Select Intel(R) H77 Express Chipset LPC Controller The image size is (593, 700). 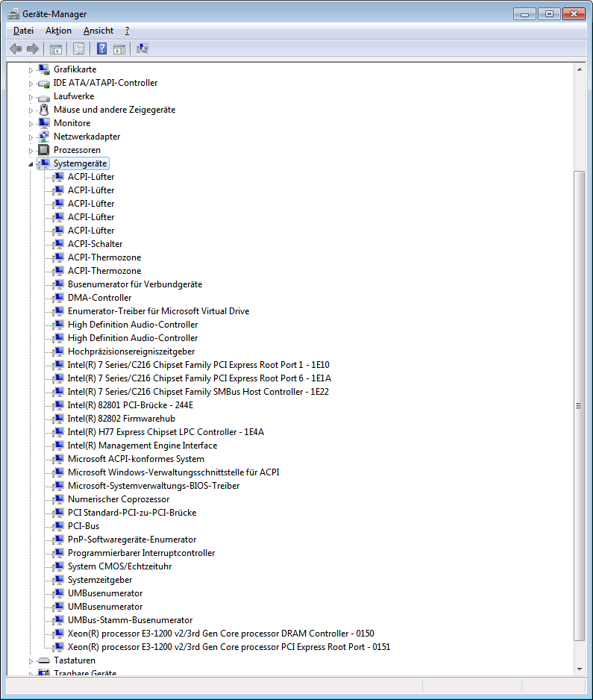(166, 431)
